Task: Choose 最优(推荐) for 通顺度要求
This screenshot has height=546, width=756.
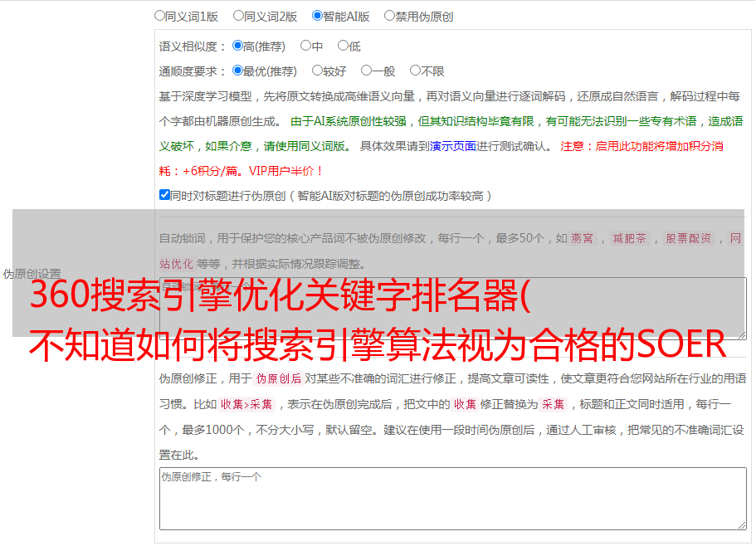Action: tap(237, 71)
